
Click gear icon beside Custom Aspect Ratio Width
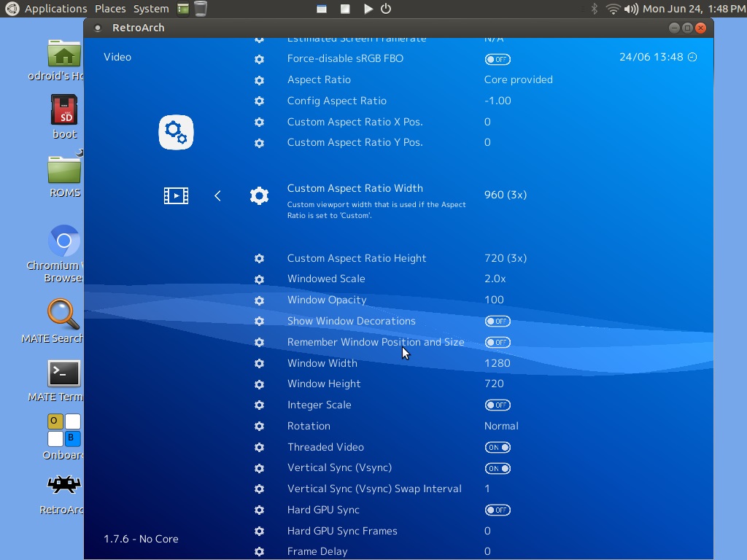[259, 195]
